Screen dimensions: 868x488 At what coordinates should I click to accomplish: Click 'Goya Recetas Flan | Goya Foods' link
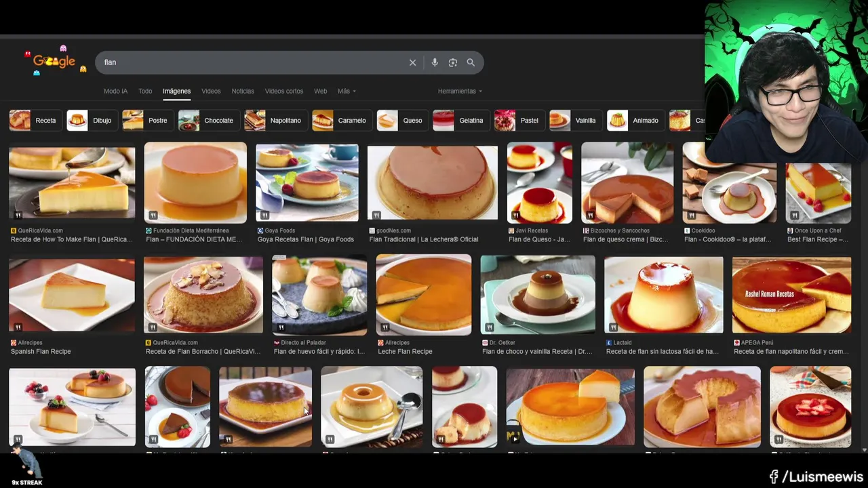coord(306,239)
